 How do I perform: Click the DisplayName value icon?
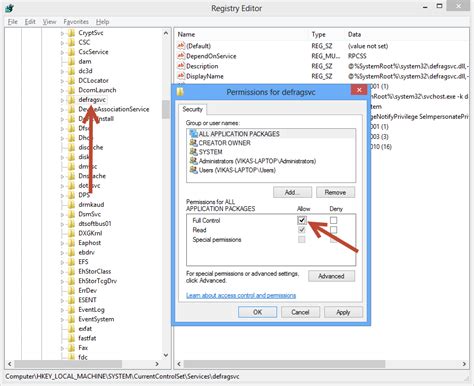181,76
